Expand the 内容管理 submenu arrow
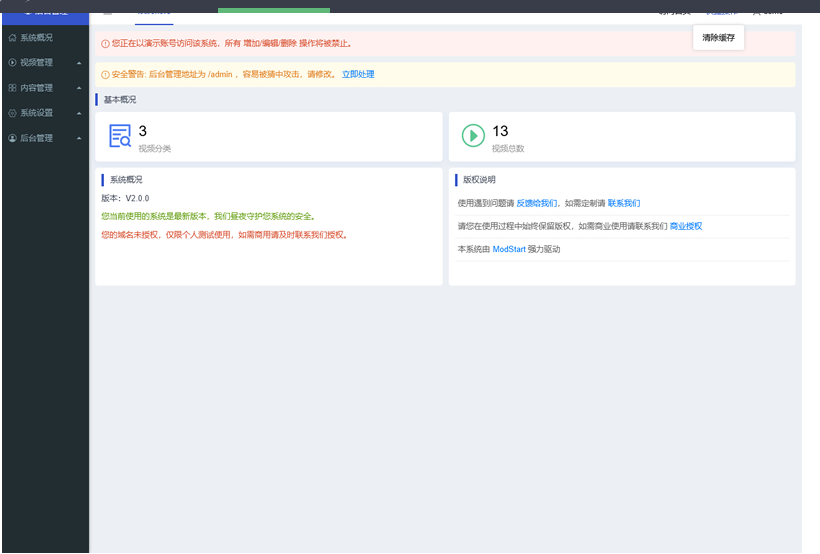820x554 pixels. [x=79, y=88]
